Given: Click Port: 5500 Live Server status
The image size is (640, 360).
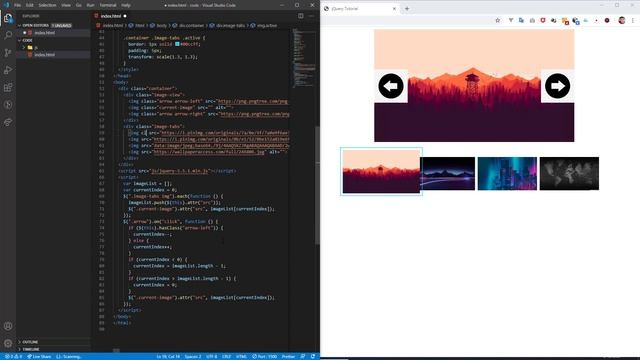Looking at the screenshot, I should point(264,357).
